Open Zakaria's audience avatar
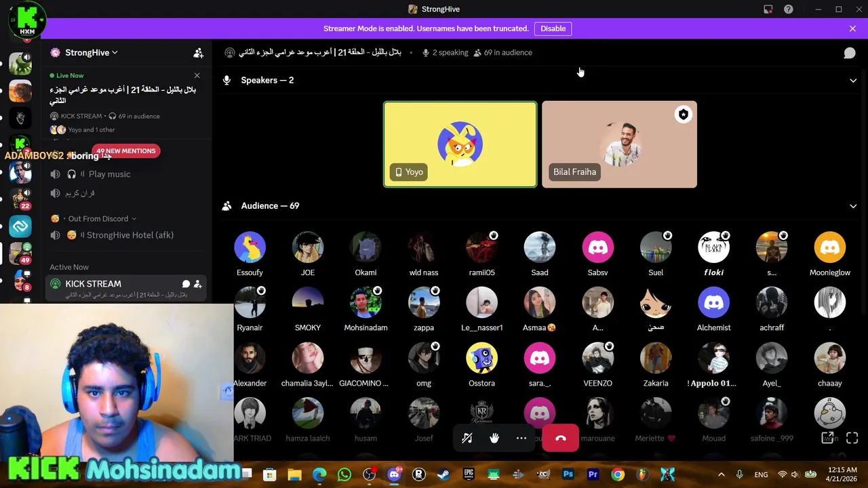This screenshot has height=488, width=868. [x=656, y=359]
